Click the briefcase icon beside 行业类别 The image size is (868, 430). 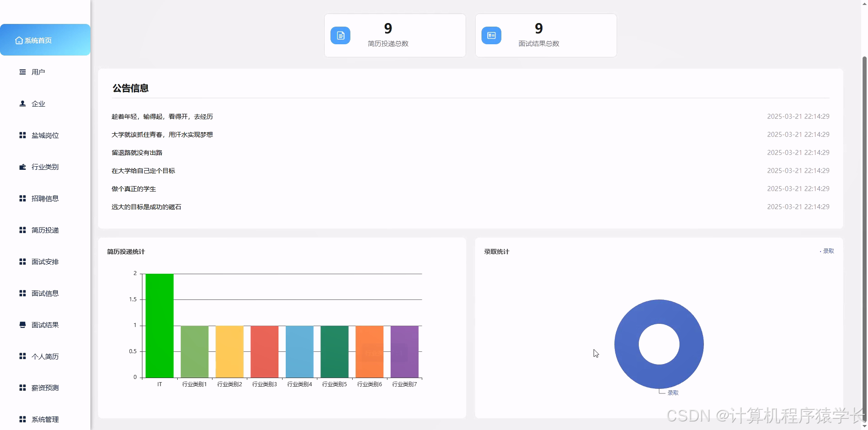click(x=23, y=167)
